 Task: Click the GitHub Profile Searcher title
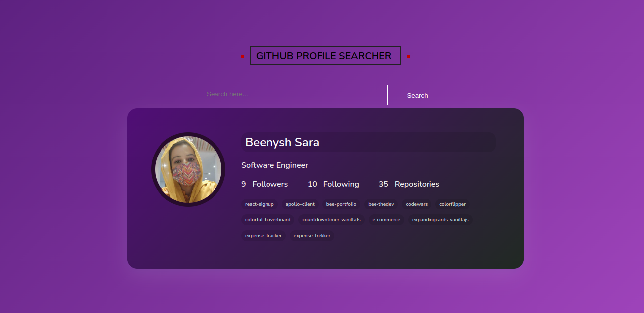(x=324, y=56)
